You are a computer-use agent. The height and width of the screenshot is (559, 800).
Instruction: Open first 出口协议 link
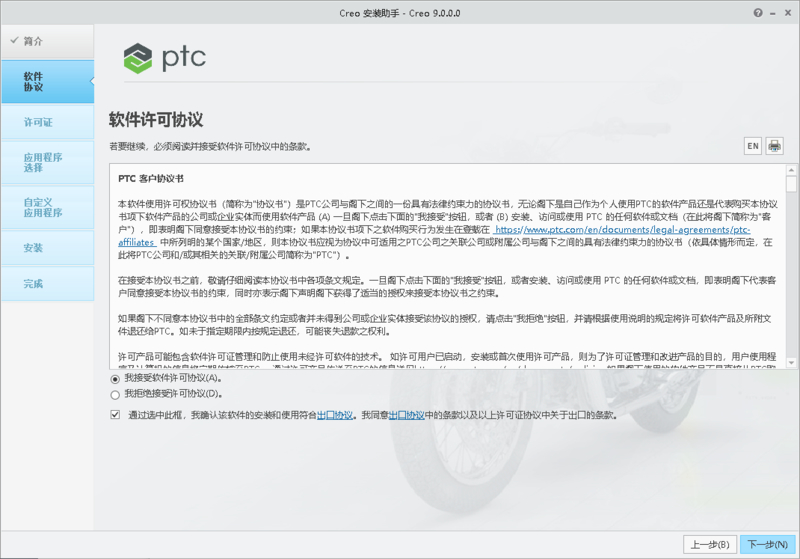(x=335, y=415)
